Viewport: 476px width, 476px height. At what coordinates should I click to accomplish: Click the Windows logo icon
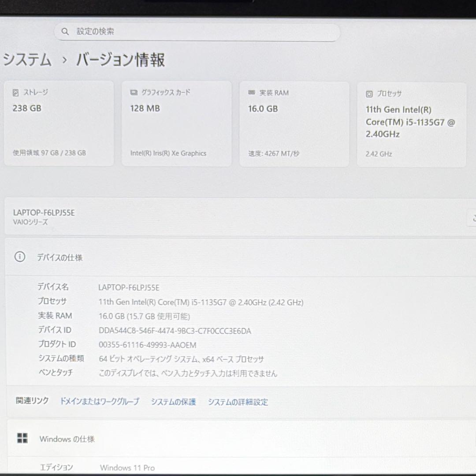click(x=22, y=438)
